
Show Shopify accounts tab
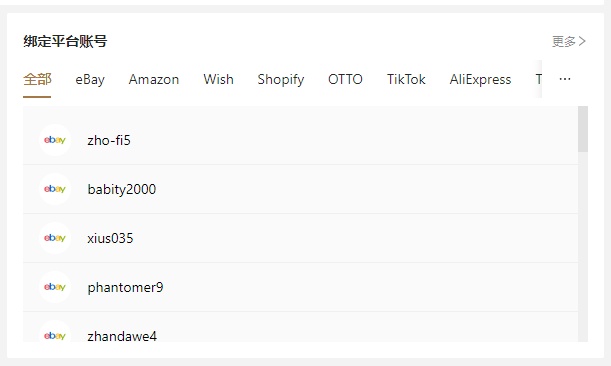[281, 79]
